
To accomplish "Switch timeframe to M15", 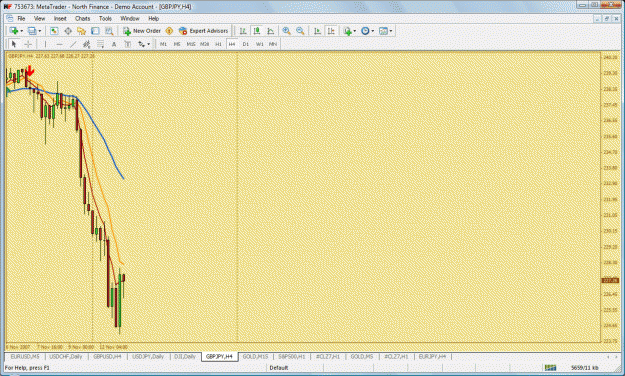I will click(x=191, y=44).
